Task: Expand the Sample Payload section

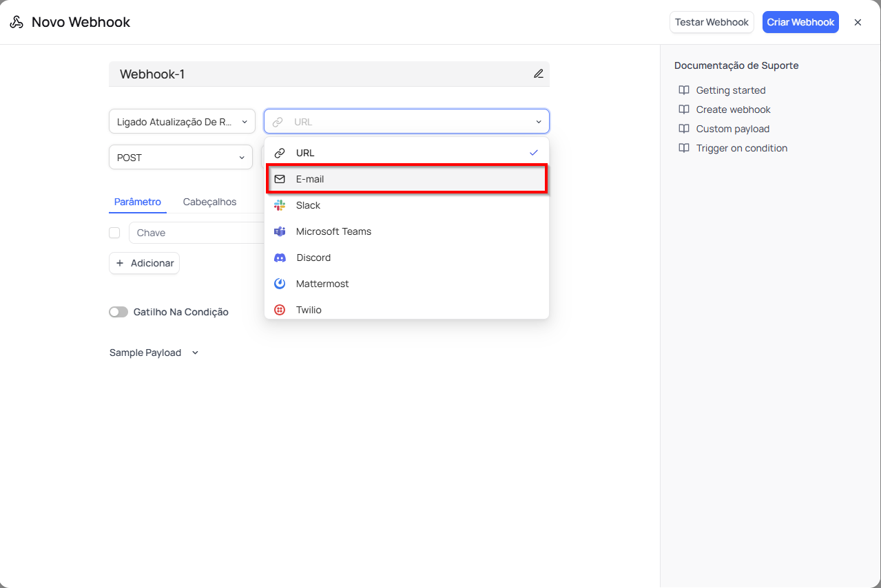Action: pyautogui.click(x=154, y=353)
